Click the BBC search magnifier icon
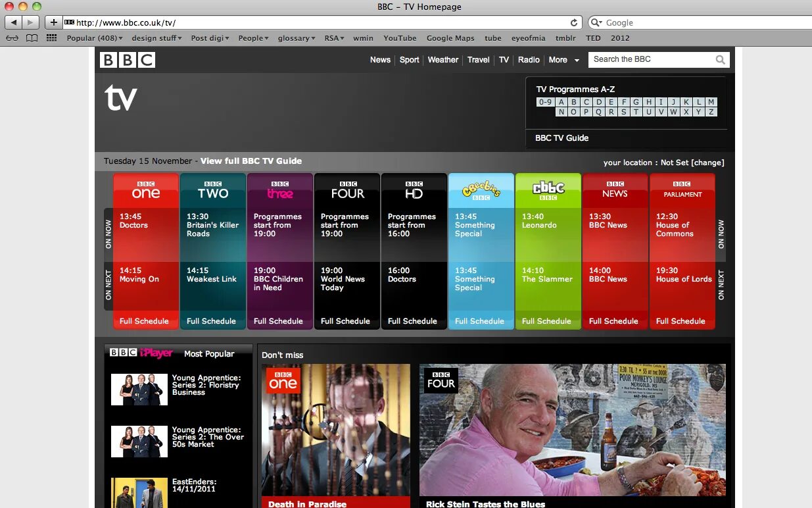Screen dimensions: 812x508 tap(721, 60)
